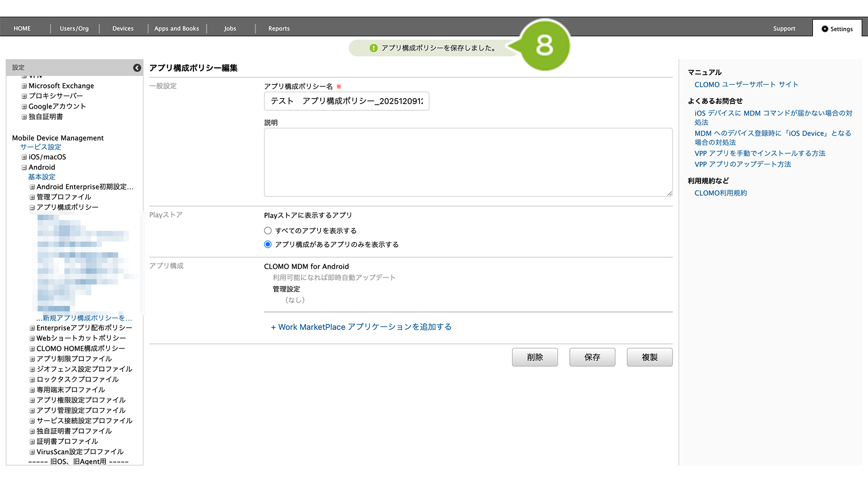Expand the Web shortcut policy node

click(32, 338)
